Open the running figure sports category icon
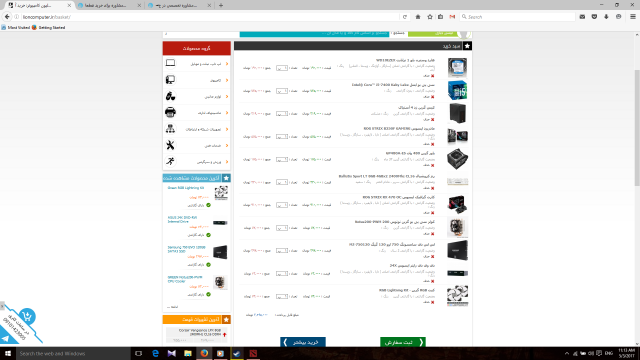Image resolution: width=640 pixels, height=360 pixels. click(170, 161)
